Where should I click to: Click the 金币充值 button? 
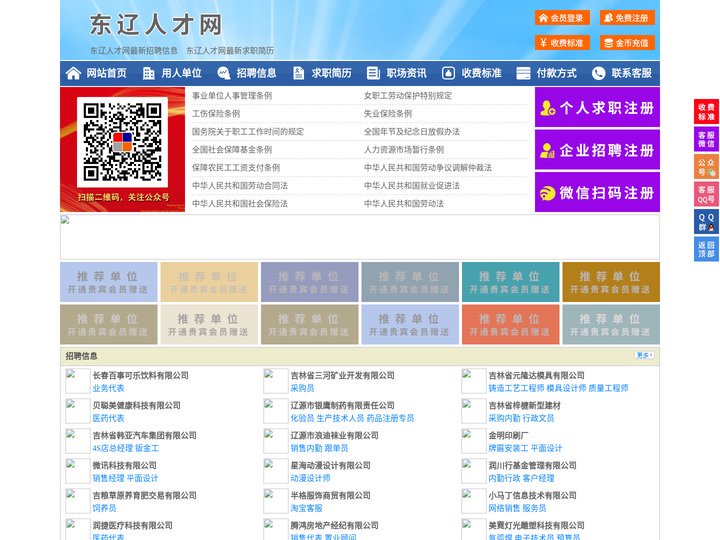(x=627, y=43)
